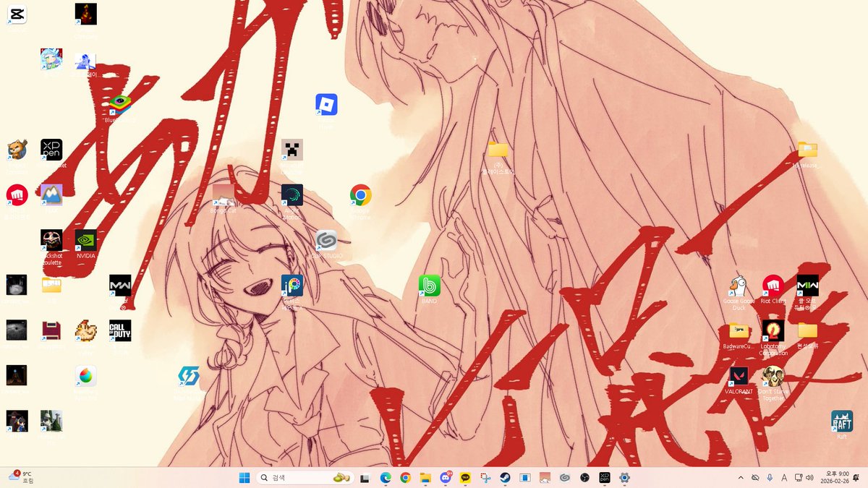
Task: Open BAND desktop shortcut
Action: pos(429,286)
